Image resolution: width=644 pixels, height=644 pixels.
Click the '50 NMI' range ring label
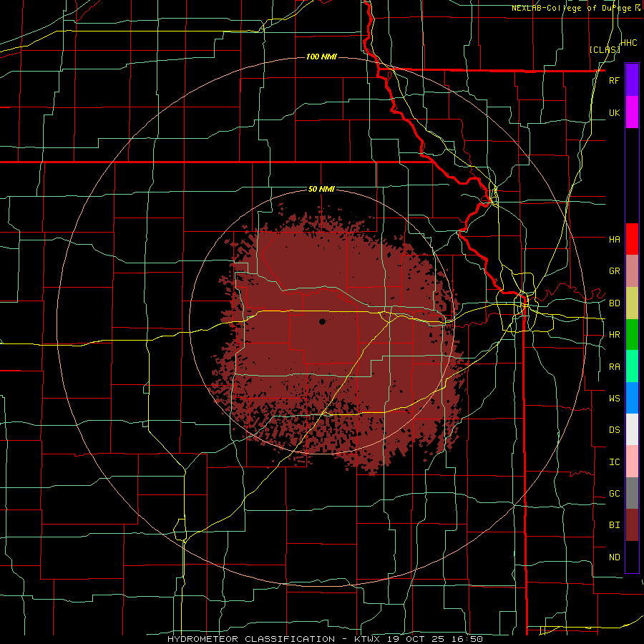321,189
